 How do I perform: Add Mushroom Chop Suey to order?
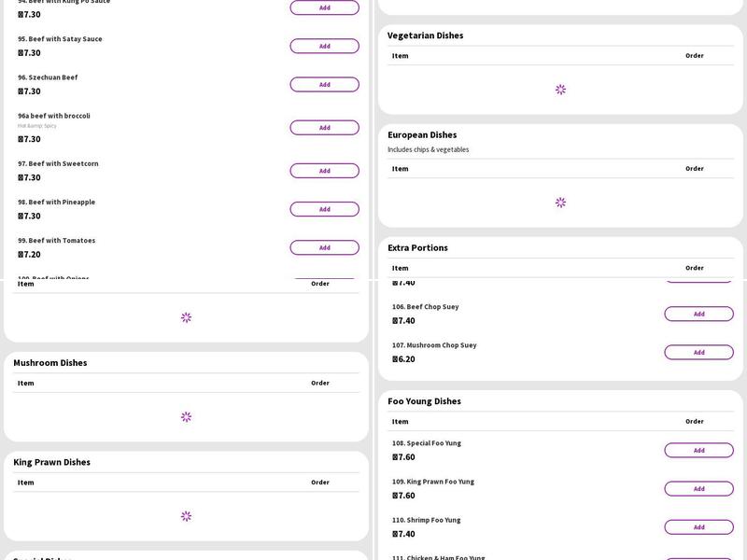(698, 352)
